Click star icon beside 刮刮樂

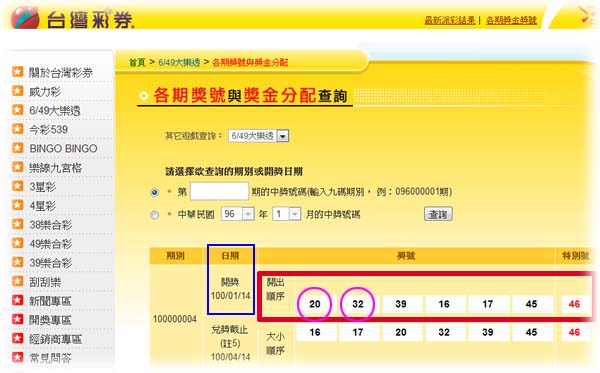[18, 281]
